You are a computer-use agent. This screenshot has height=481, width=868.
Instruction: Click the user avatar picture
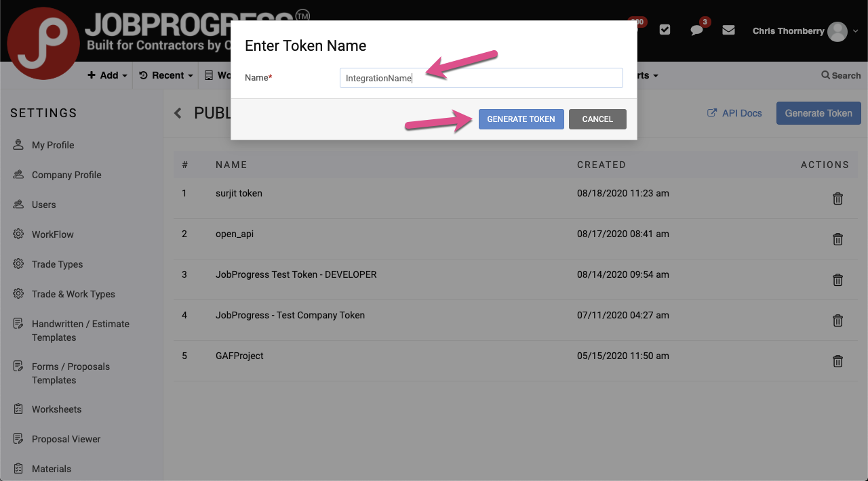pyautogui.click(x=837, y=31)
